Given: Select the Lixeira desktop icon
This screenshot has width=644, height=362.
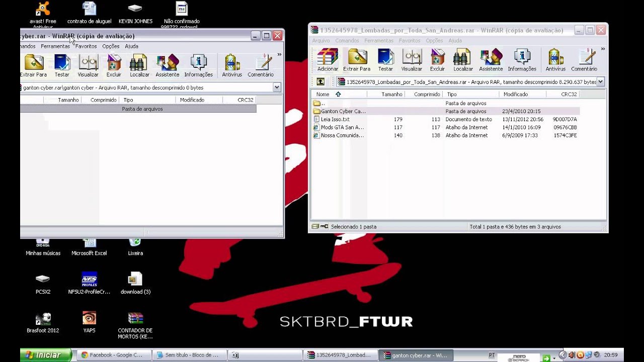Looking at the screenshot, I should [135, 247].
